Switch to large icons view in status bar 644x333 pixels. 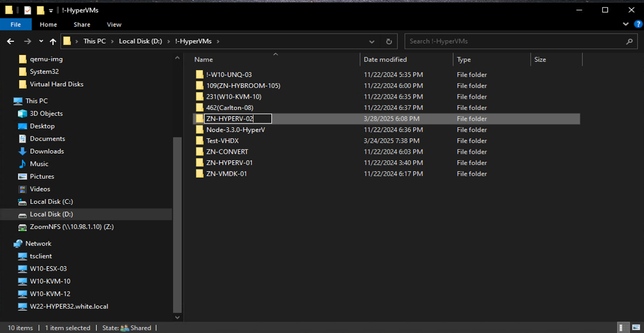click(636, 327)
